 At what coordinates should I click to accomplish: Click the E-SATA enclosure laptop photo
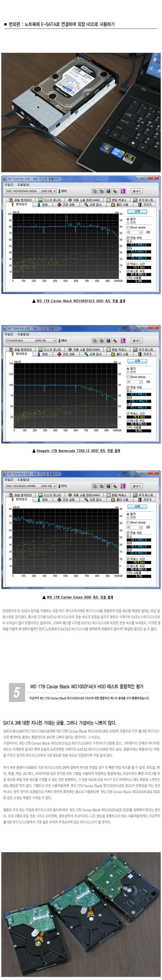81,113
